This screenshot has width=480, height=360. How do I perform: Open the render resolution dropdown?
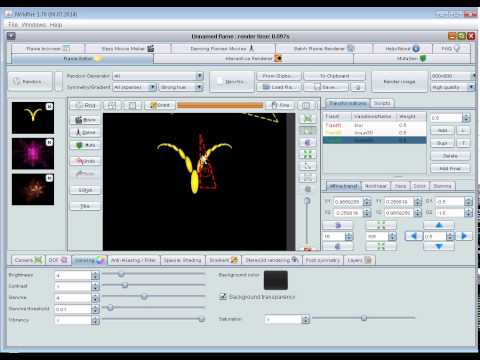453,76
